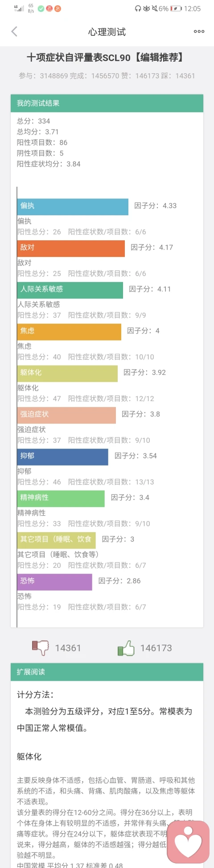Image resolution: width=214 pixels, height=868 pixels.
Task: Tap the green thumbs-up icon
Action: pyautogui.click(x=126, y=648)
